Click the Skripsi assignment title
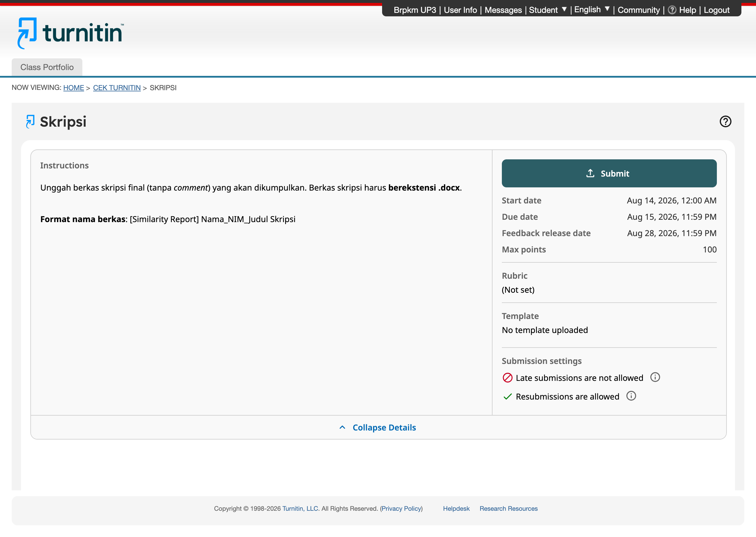This screenshot has height=537, width=756. click(x=63, y=122)
